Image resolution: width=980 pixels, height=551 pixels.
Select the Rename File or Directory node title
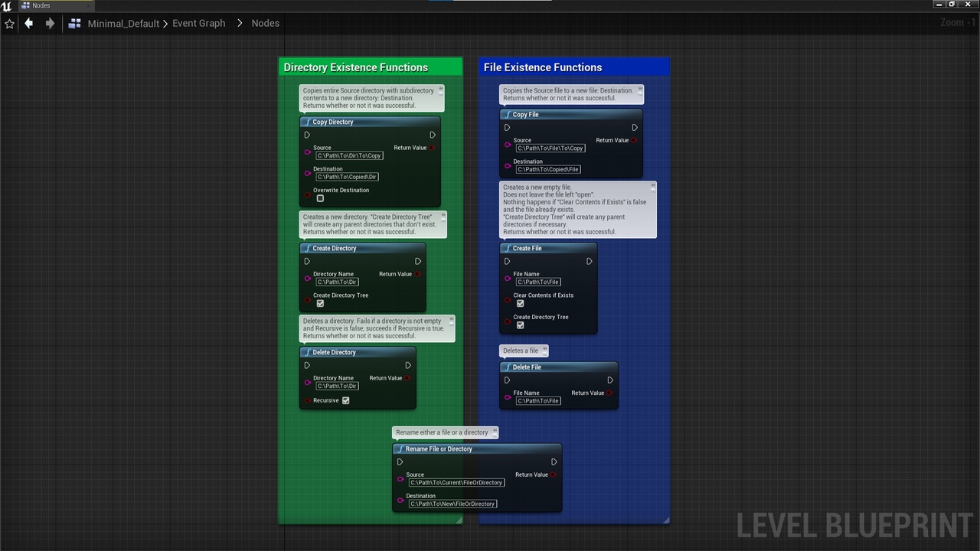(439, 449)
